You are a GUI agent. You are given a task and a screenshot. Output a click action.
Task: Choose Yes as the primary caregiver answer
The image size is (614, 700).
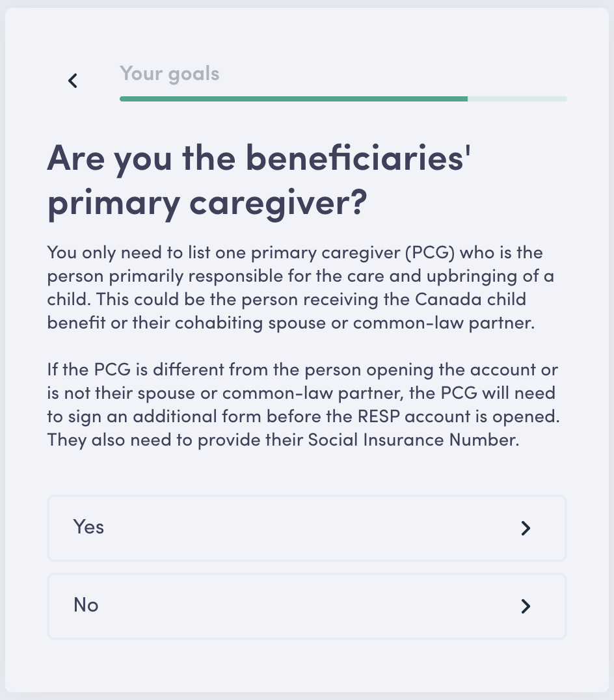pyautogui.click(x=306, y=528)
